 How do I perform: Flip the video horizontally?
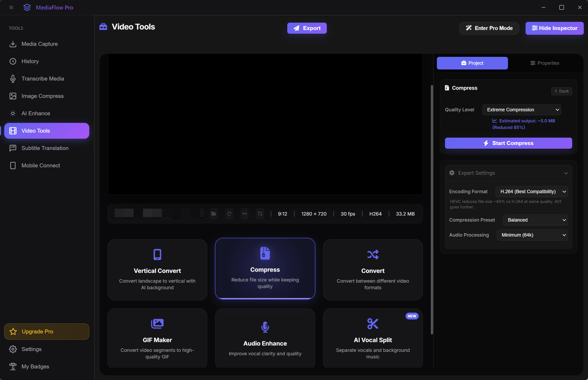coord(244,214)
